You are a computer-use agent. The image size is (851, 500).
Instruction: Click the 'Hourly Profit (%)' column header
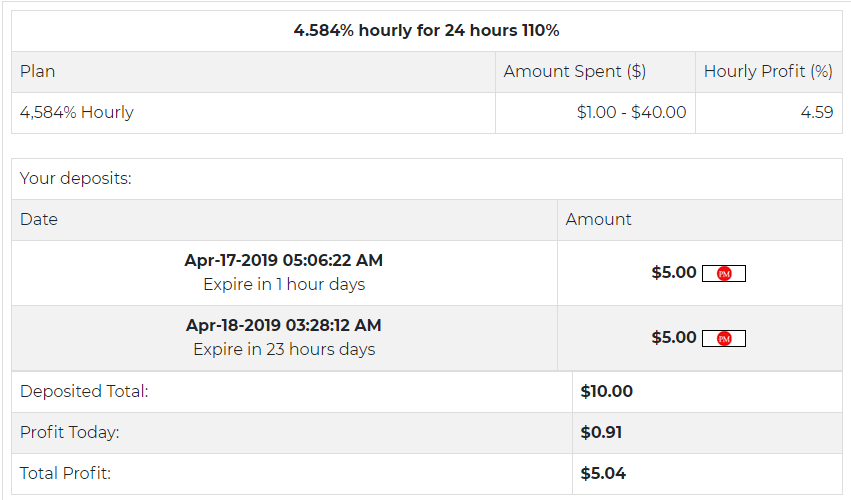coord(768,72)
